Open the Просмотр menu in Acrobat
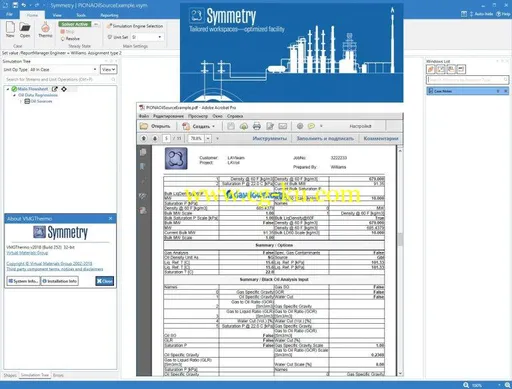The image size is (512, 389). click(198, 116)
